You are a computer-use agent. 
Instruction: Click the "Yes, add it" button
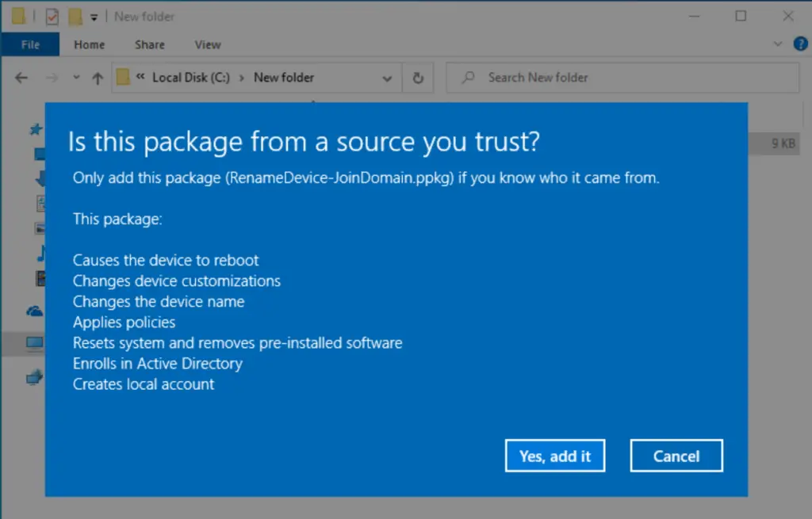pos(554,456)
